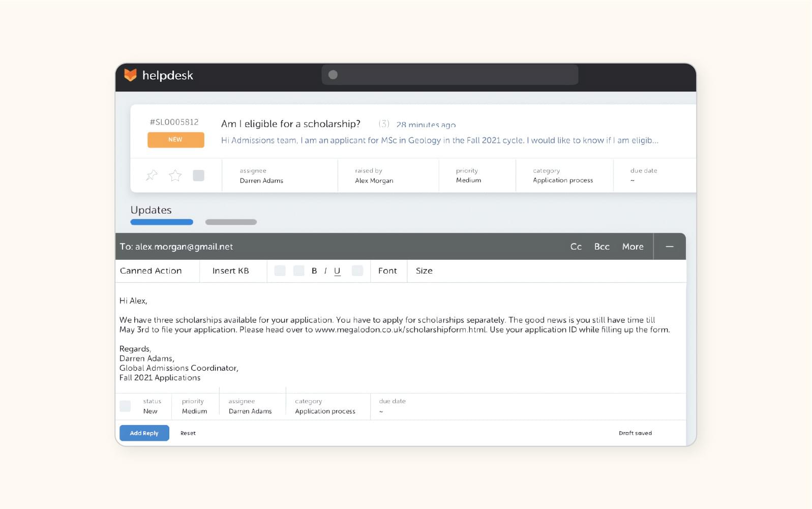Toggle underline formatting
Image resolution: width=812 pixels, height=509 pixels.
click(x=337, y=271)
